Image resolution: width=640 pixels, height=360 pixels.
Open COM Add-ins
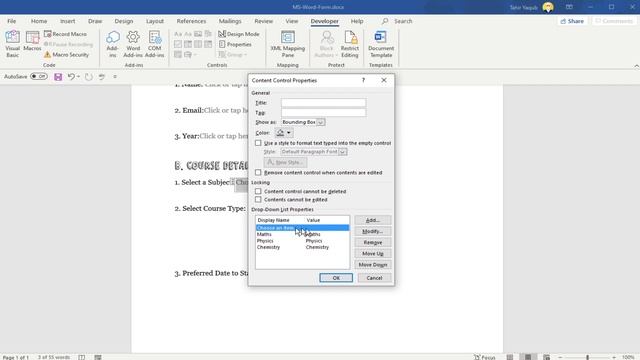155,44
